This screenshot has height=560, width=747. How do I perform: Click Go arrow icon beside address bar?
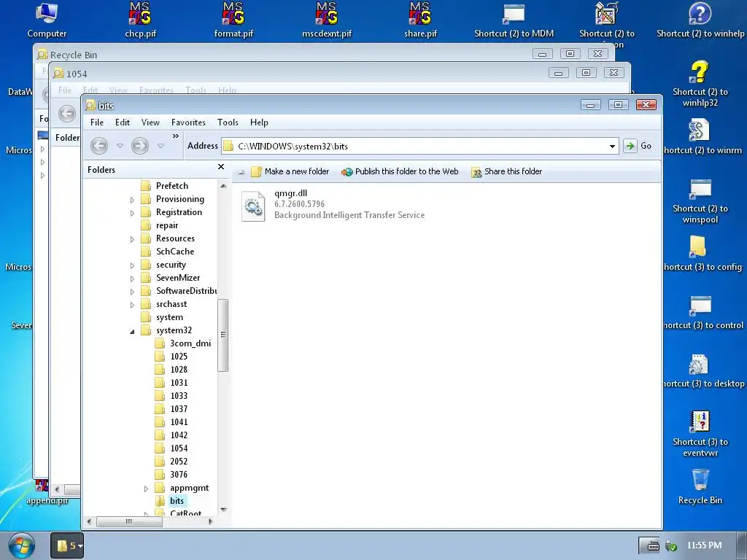630,146
